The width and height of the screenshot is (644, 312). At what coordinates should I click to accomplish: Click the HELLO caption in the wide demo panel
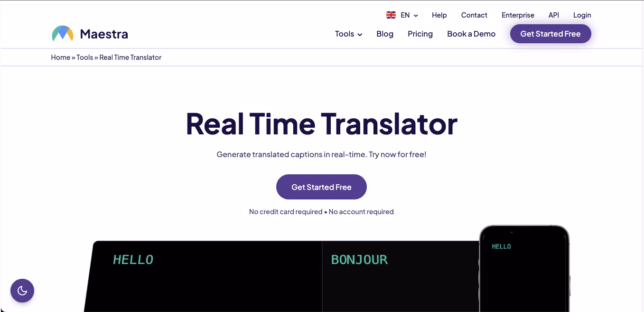[133, 260]
